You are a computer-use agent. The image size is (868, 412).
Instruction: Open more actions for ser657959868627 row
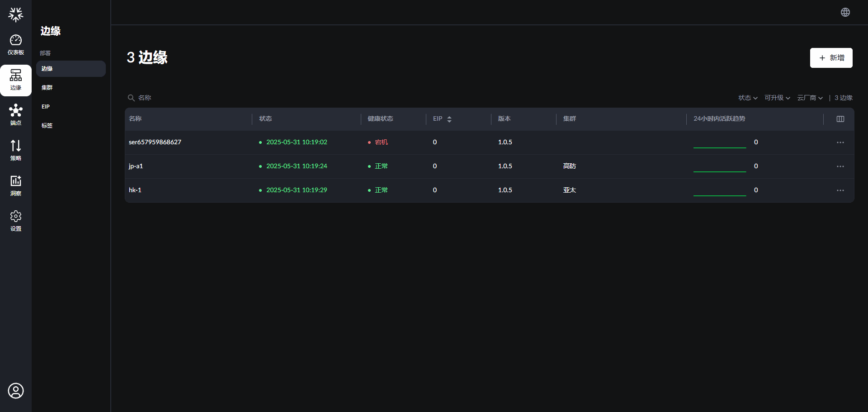[840, 142]
